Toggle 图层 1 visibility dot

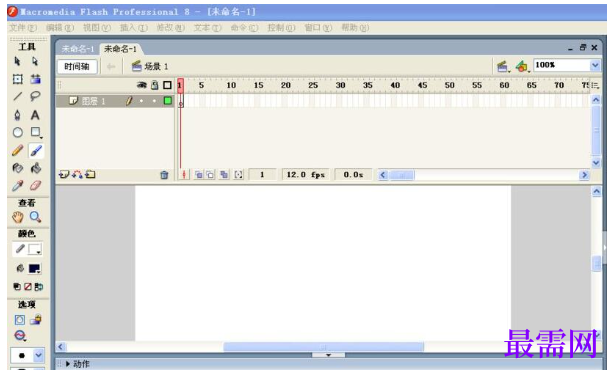pyautogui.click(x=141, y=101)
